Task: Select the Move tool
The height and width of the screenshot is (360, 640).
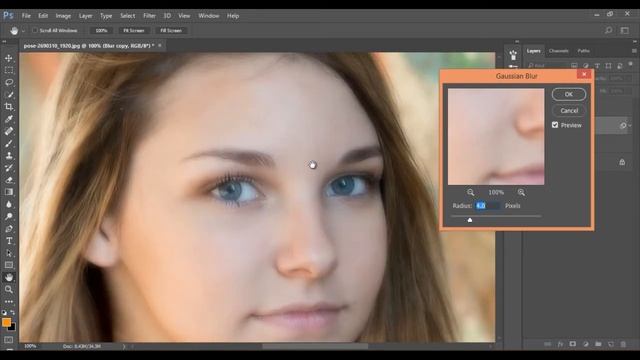Action: pyautogui.click(x=9, y=58)
